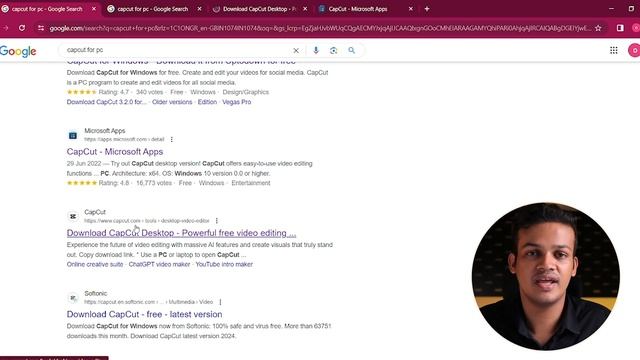Open CapCut - Microsoft Apps result
This screenshot has height=360, width=640.
pyautogui.click(x=115, y=151)
